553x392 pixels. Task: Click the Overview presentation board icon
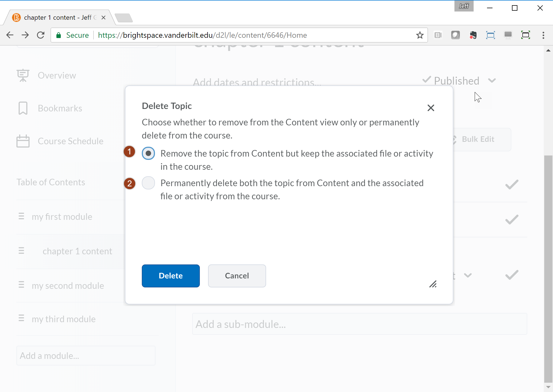23,75
